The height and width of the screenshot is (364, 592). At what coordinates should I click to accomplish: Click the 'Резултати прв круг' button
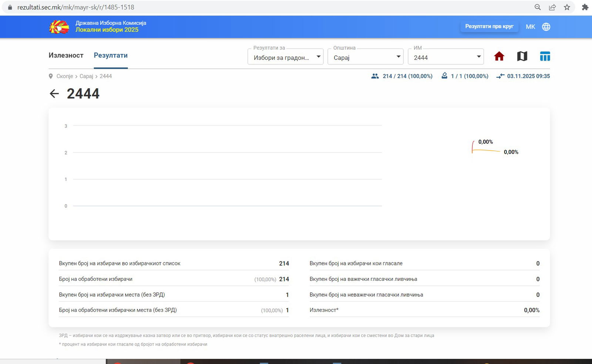489,27
